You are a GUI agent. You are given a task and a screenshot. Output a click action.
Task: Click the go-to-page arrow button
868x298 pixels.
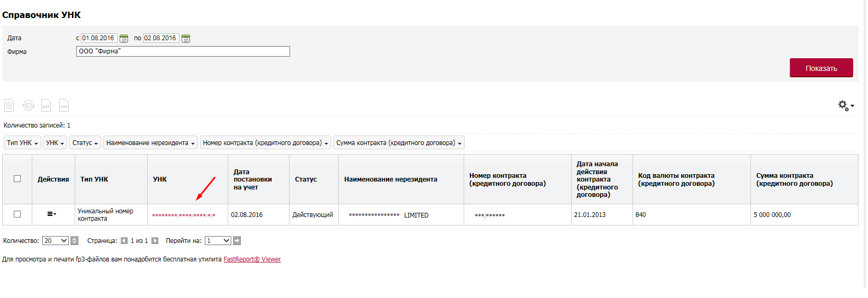click(x=237, y=241)
